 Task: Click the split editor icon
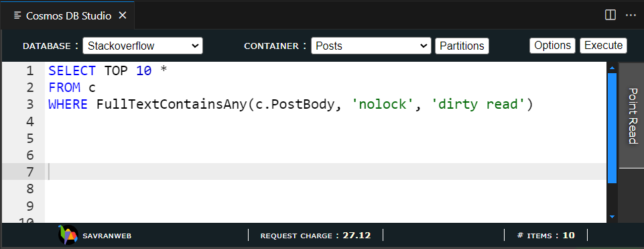pyautogui.click(x=610, y=15)
